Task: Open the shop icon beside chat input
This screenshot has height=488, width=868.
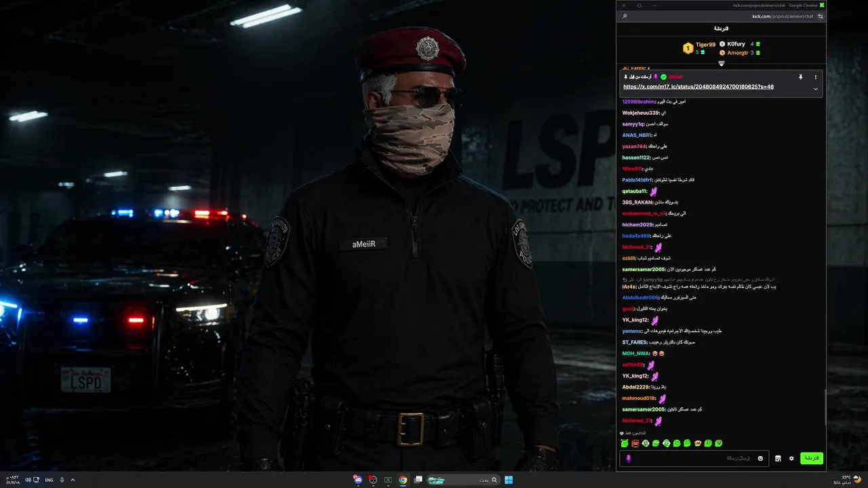Action: [778, 459]
